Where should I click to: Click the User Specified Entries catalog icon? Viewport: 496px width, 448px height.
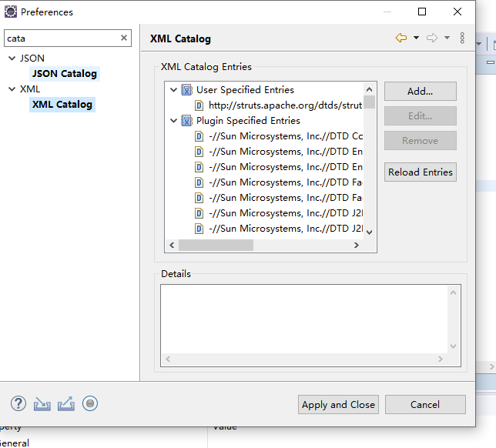pos(186,90)
